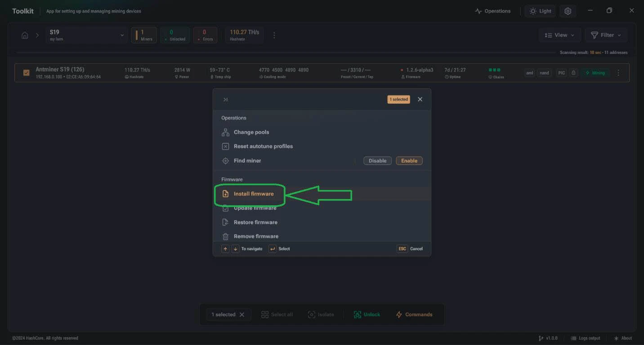Click the Remove firmware trash icon
The height and width of the screenshot is (345, 644).
point(226,236)
